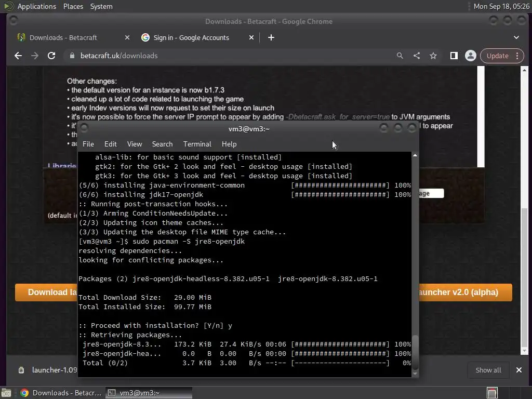Click show desktop icon in bottom panel

pyautogui.click(x=6, y=393)
